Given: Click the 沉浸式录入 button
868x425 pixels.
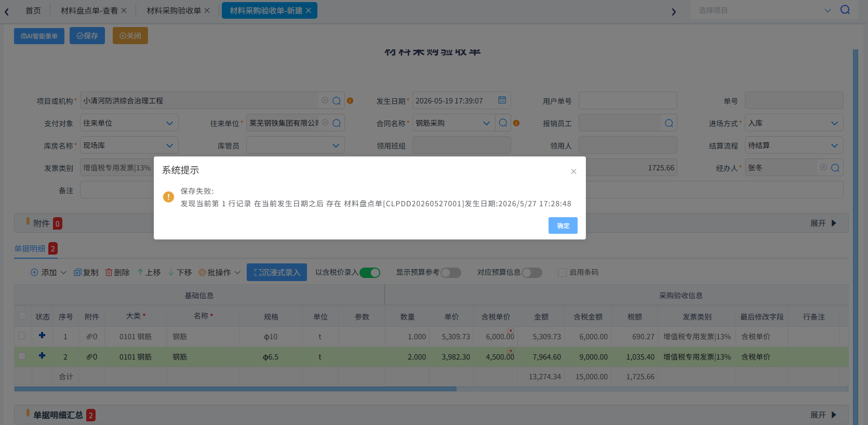Looking at the screenshot, I should pyautogui.click(x=277, y=272).
